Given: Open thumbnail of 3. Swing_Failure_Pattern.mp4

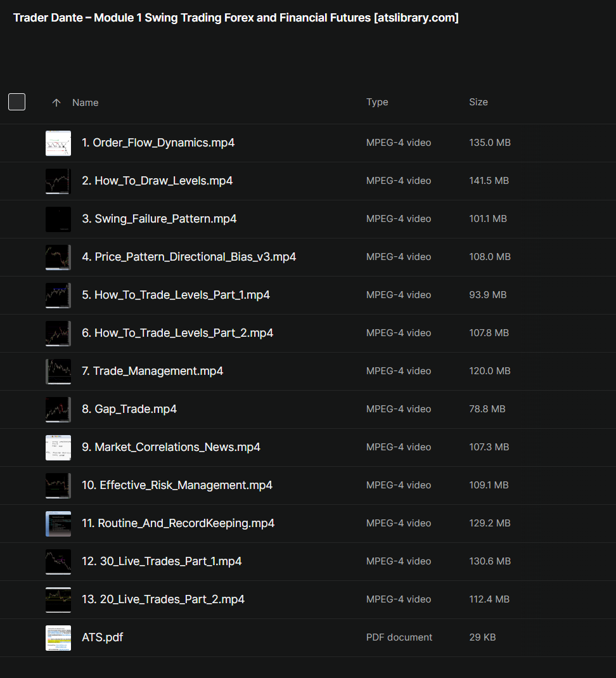Looking at the screenshot, I should [58, 219].
